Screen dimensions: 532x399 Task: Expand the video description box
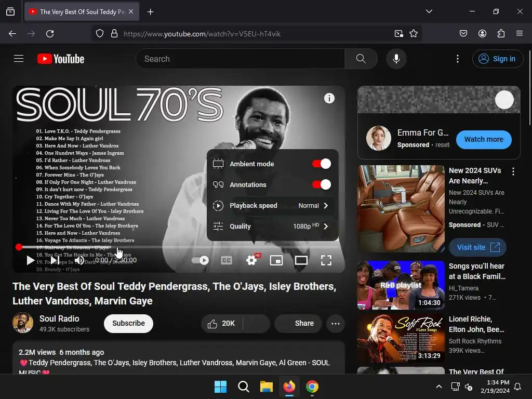pos(179,358)
